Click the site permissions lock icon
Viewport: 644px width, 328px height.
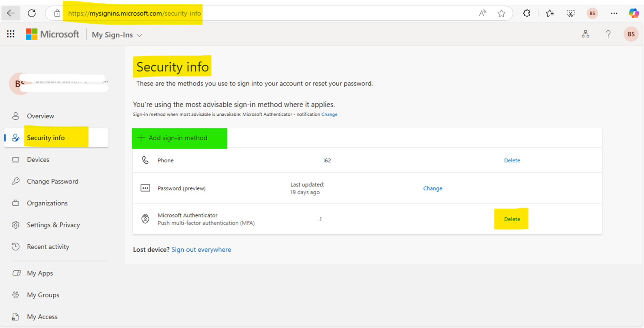[x=57, y=13]
